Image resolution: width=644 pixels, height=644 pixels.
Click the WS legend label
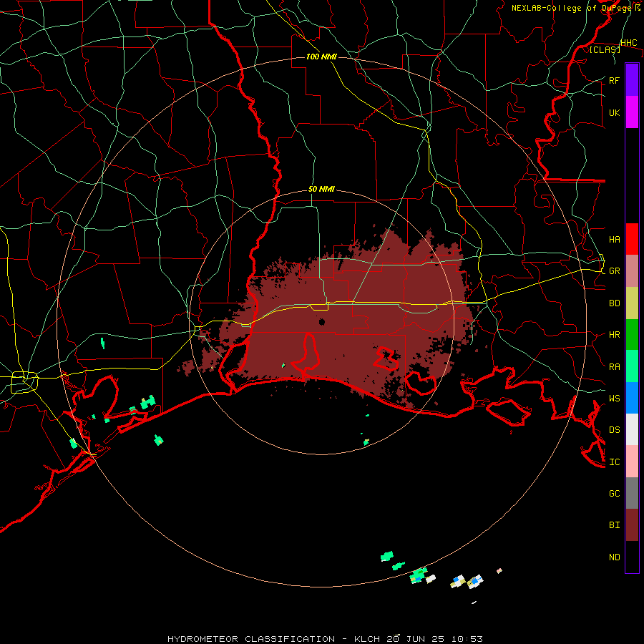point(615,398)
